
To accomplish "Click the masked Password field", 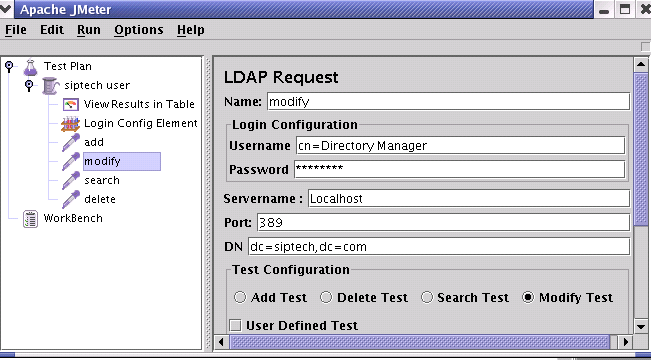I will [x=460, y=169].
